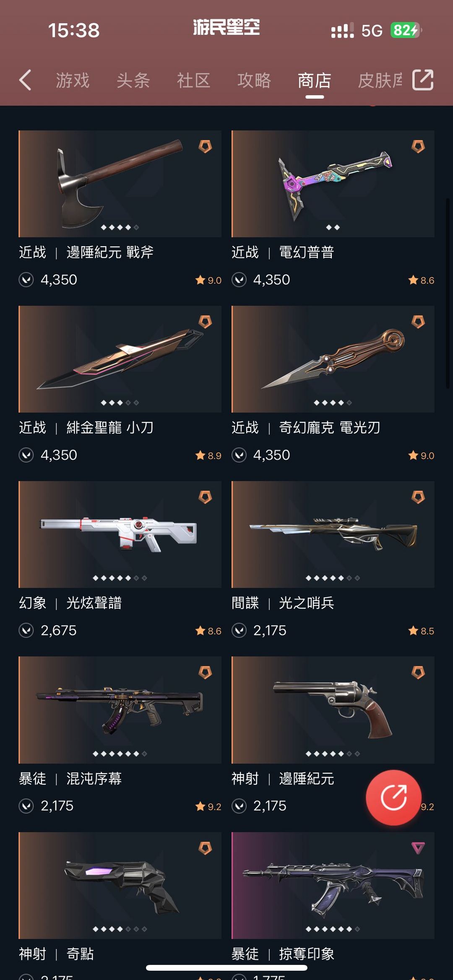Viewport: 453px width, 980px height.
Task: Tap the 神射 | 奇點 item title
Action: coord(57,954)
